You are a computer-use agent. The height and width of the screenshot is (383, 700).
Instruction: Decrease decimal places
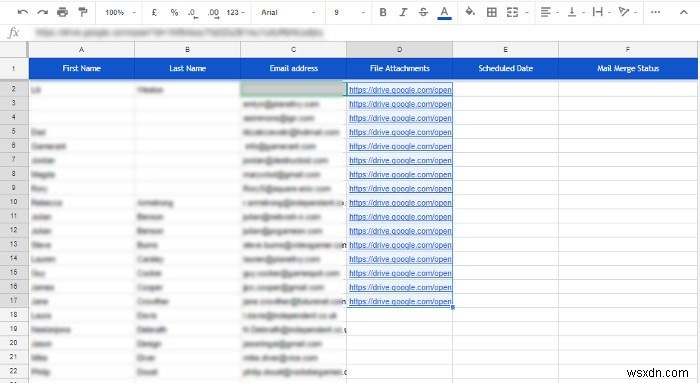point(192,13)
